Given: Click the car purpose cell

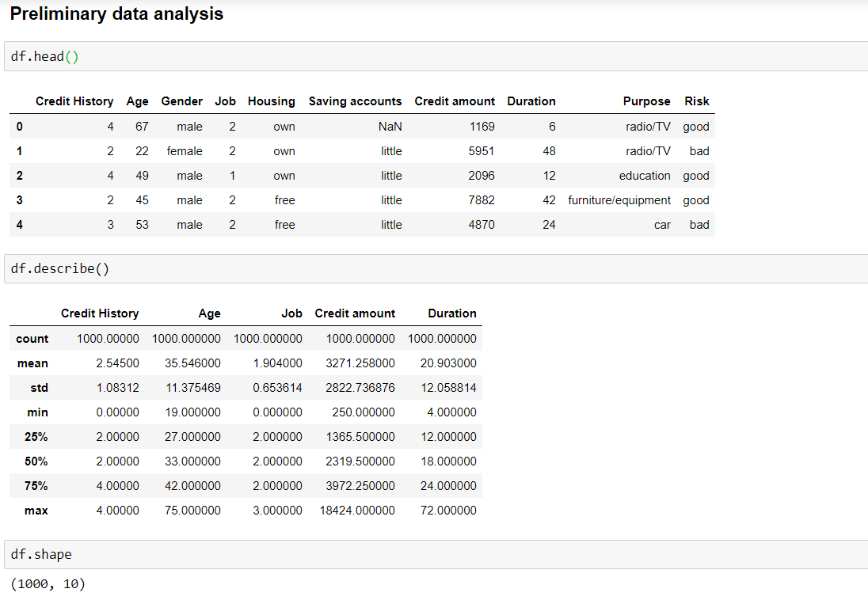Looking at the screenshot, I should (662, 226).
